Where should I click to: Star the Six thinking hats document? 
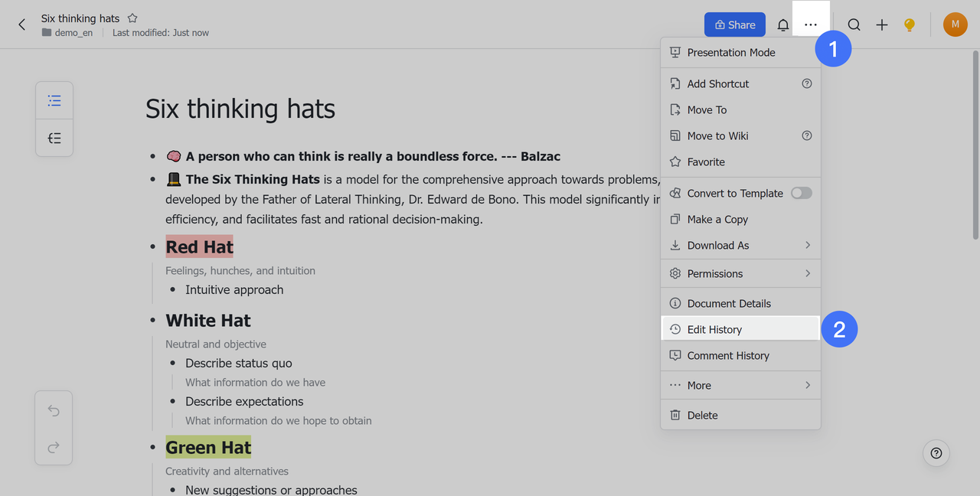132,18
